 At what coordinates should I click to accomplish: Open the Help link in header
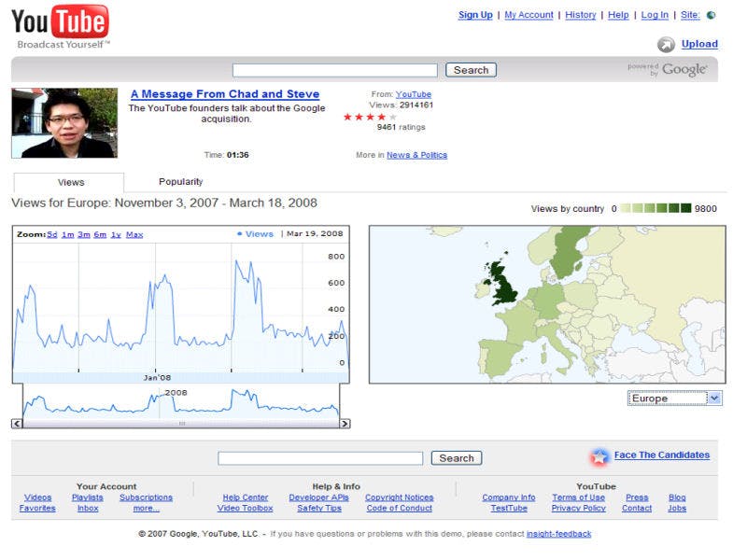click(x=618, y=15)
